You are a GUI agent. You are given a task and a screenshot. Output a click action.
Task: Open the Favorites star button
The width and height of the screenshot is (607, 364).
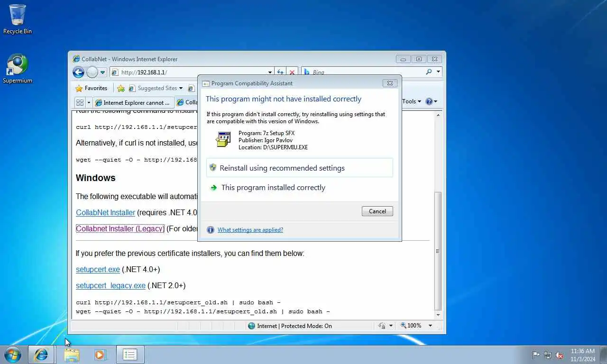coord(91,88)
